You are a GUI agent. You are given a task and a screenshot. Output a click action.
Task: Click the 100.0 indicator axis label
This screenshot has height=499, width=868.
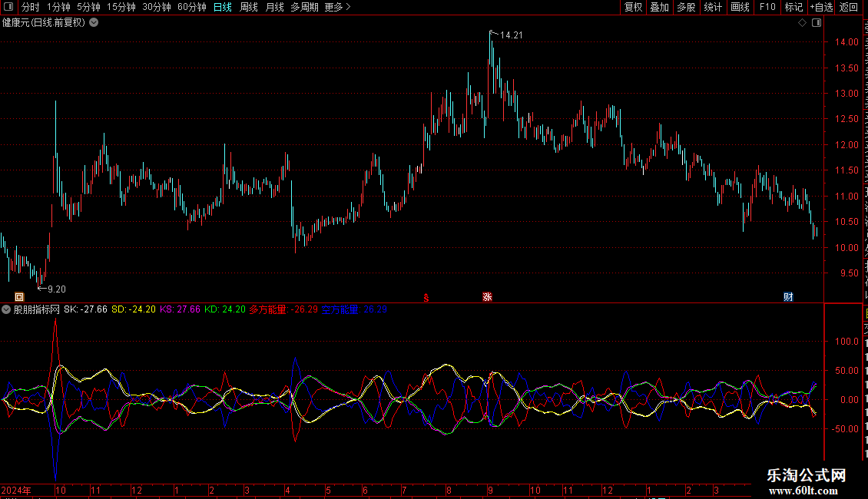click(846, 342)
